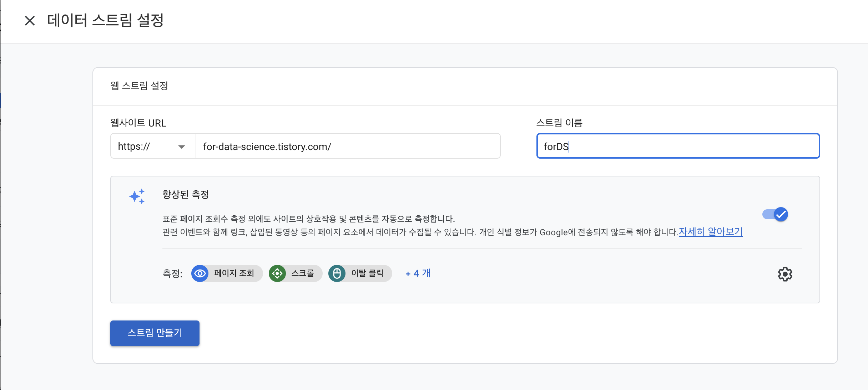868x390 pixels.
Task: Click the teal mouse outbound click icon
Action: click(x=337, y=273)
